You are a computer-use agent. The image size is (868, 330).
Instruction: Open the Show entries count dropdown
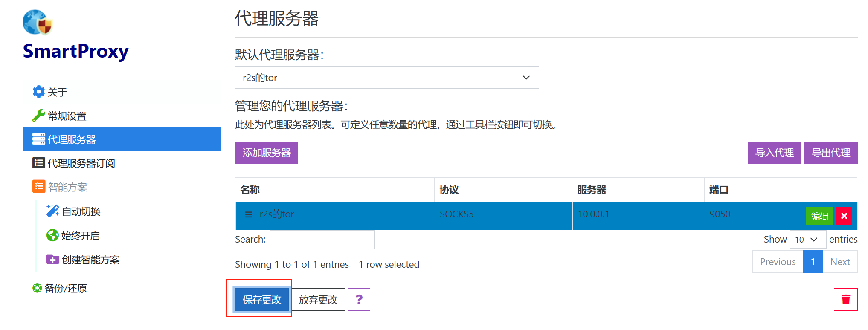coord(807,240)
